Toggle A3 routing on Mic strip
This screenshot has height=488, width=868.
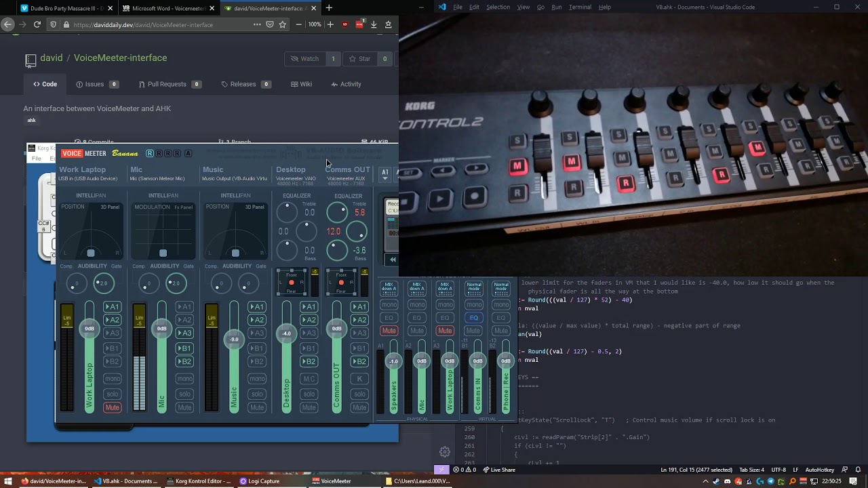tap(184, 333)
